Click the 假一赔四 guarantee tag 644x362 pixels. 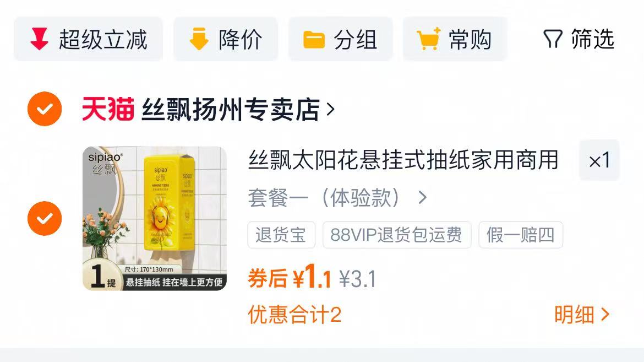pyautogui.click(x=520, y=235)
